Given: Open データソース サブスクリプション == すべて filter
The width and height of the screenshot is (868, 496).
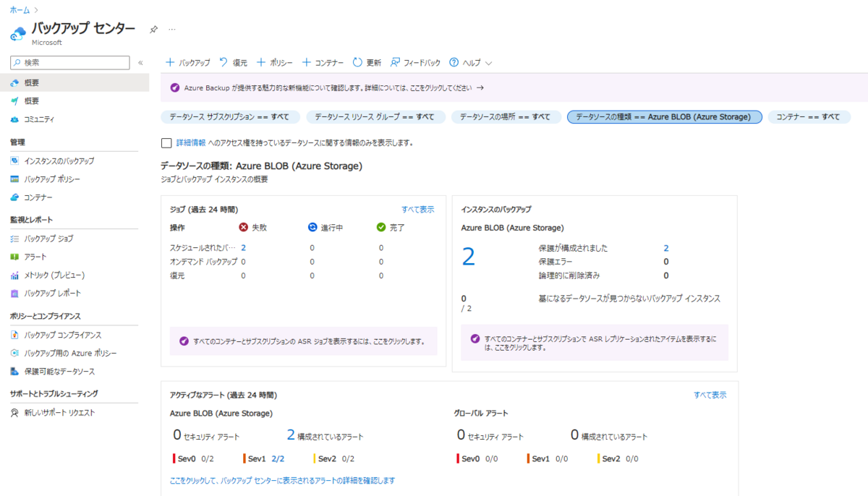Looking at the screenshot, I should 229,116.
